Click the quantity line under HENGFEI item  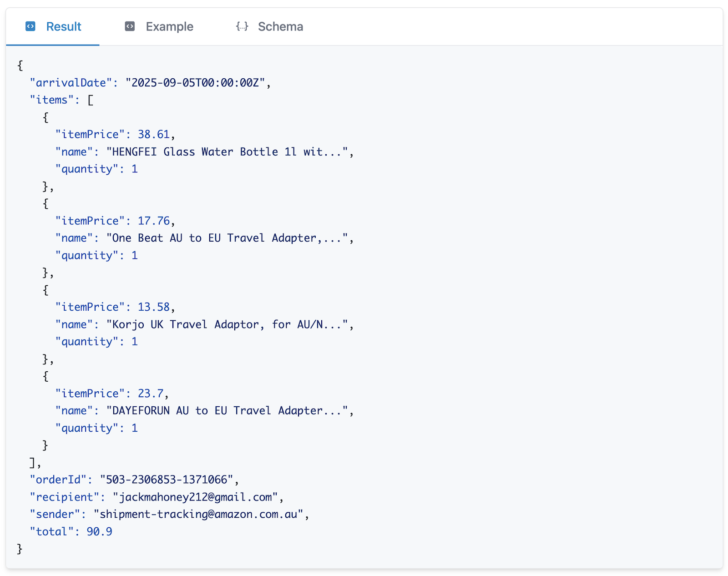96,169
